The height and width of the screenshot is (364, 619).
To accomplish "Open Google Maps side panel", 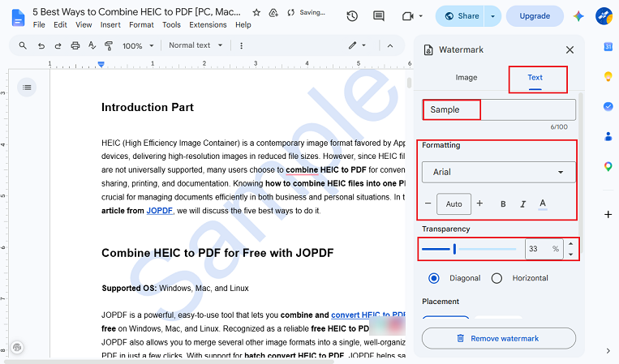I will (x=608, y=166).
